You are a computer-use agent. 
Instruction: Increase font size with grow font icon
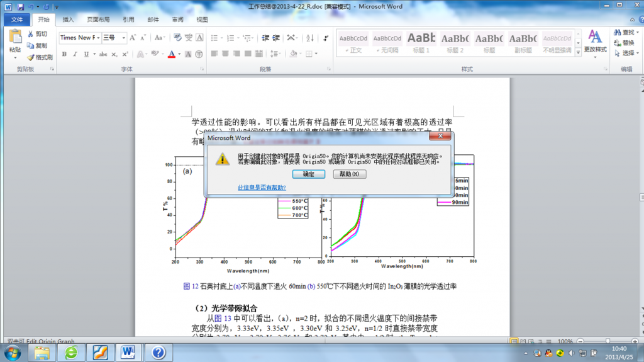pos(133,38)
